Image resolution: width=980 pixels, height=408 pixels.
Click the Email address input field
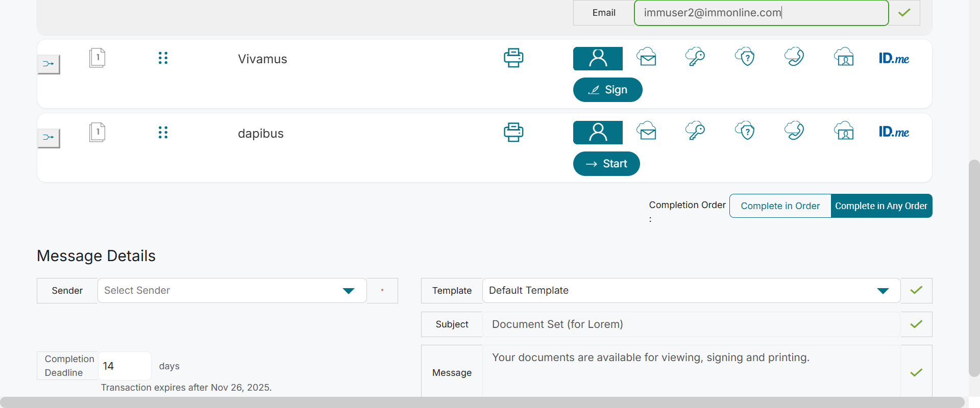tap(761, 13)
